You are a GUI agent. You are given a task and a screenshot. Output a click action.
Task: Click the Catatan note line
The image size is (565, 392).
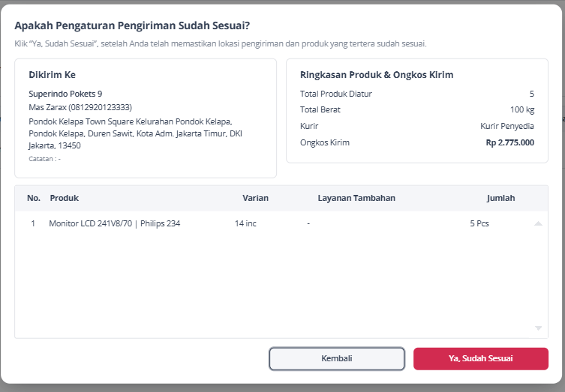coord(45,159)
